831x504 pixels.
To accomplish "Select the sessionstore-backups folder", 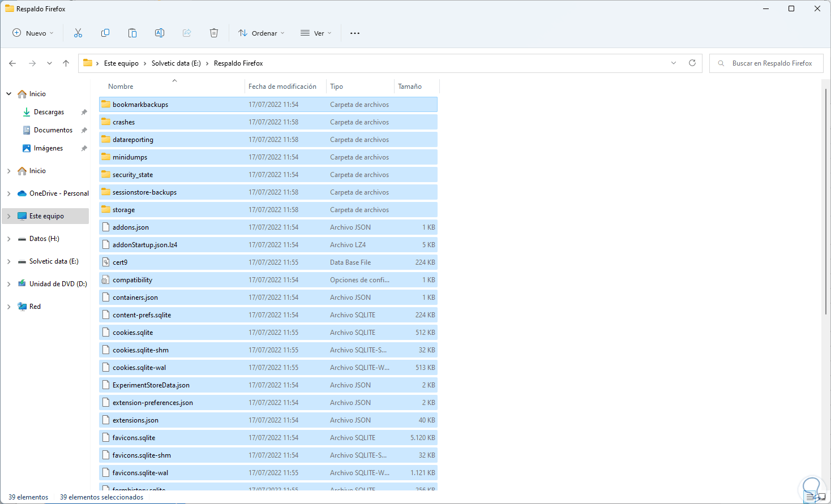I will 268,192.
